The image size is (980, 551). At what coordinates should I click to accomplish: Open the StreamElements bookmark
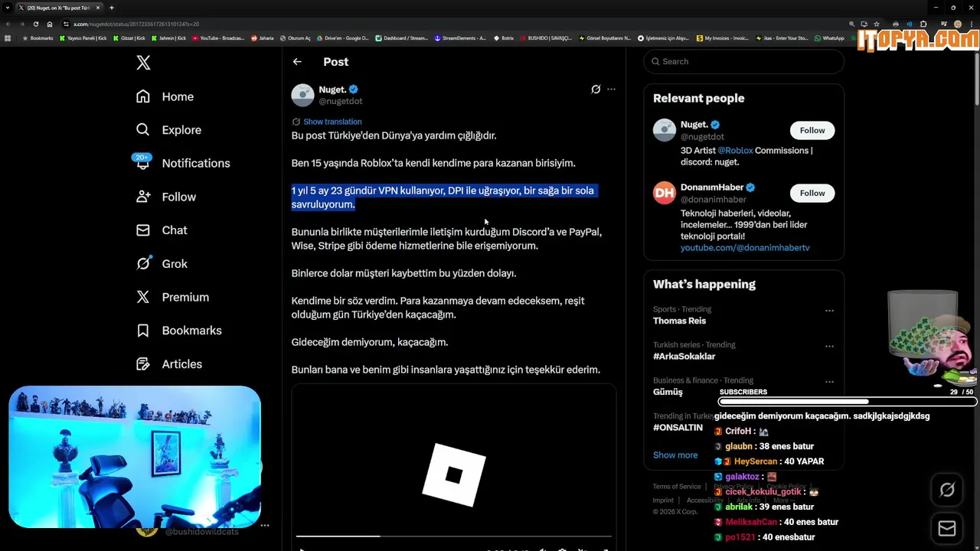(460, 37)
